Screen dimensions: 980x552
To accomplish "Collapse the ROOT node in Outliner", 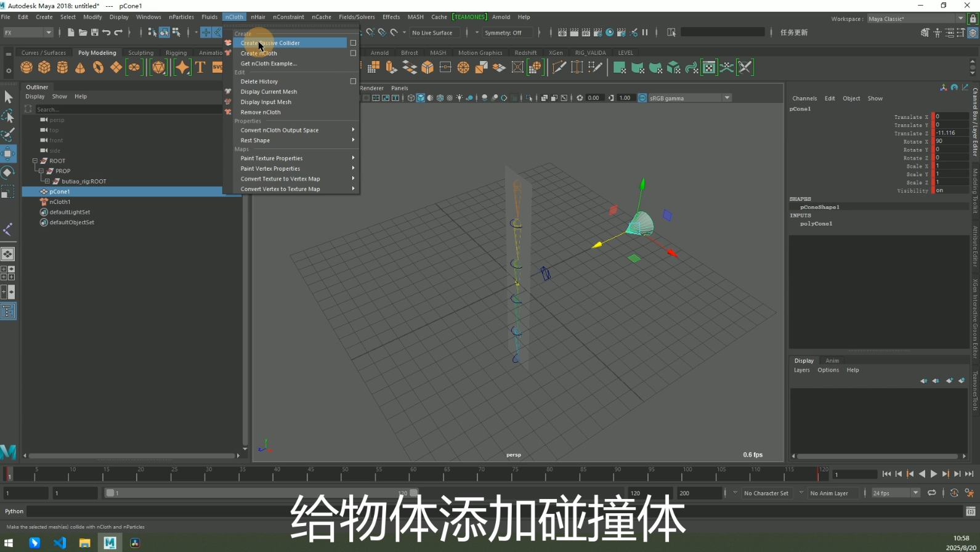I will pos(35,161).
